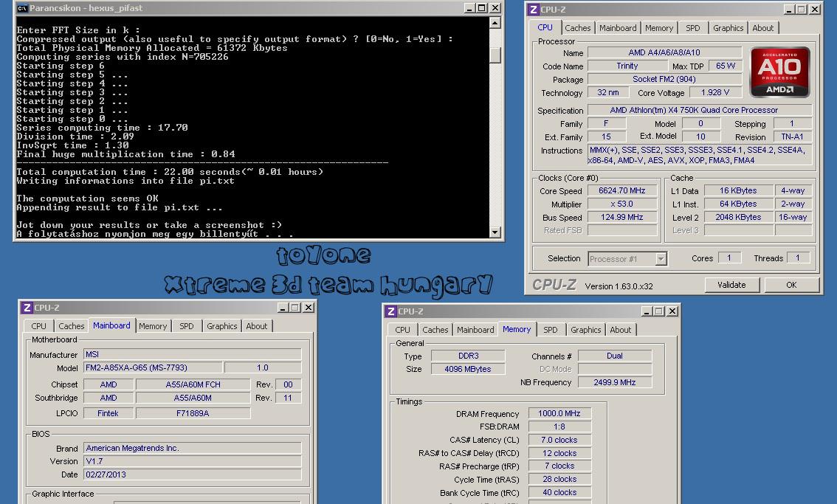The width and height of the screenshot is (837, 504).
Task: Click the Multiplier value x 53.0
Action: [x=622, y=204]
